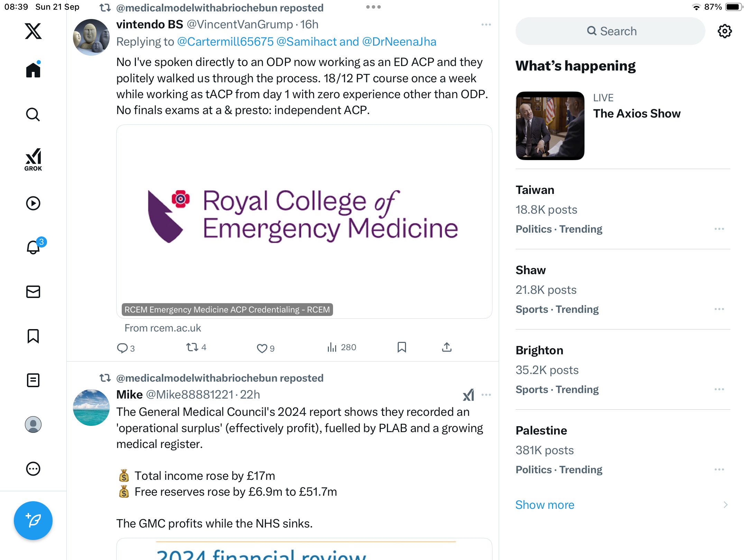Click Show more trends link

click(545, 505)
